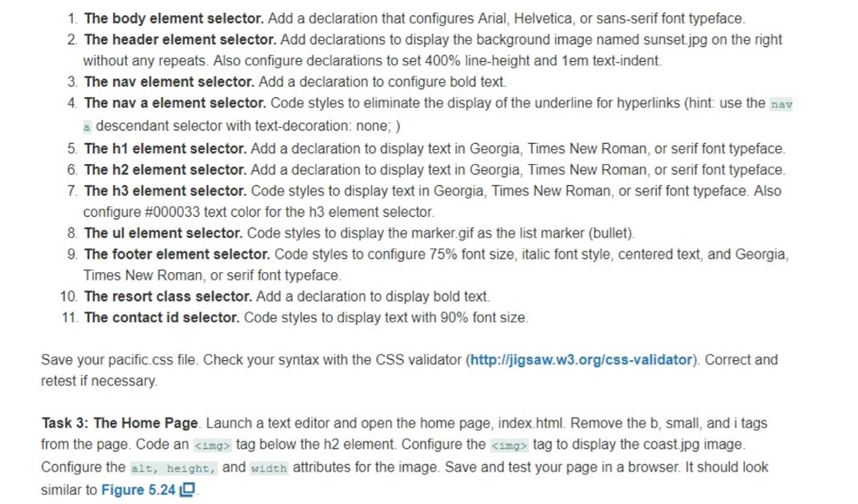The height and width of the screenshot is (504, 858).
Task: Click 'The nav a element selector' text
Action: 175,104
